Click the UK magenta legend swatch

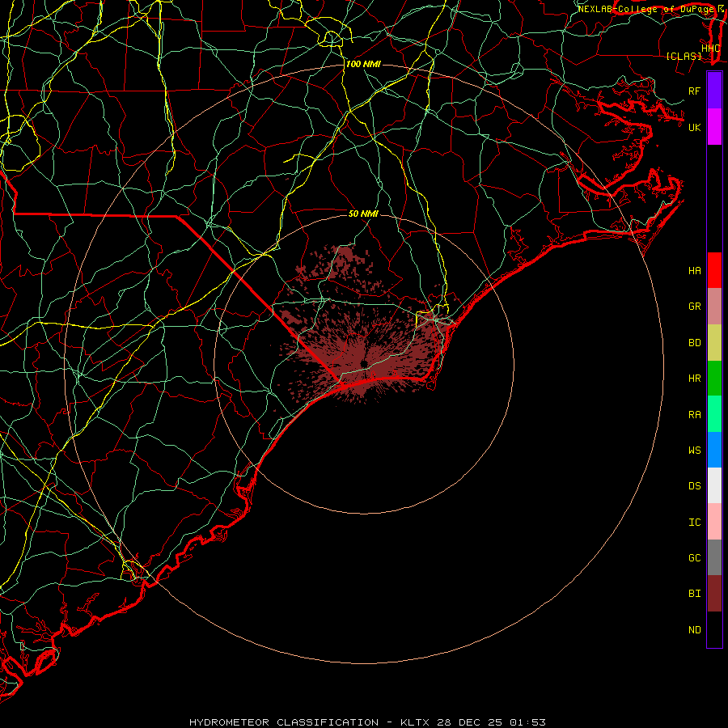click(714, 127)
